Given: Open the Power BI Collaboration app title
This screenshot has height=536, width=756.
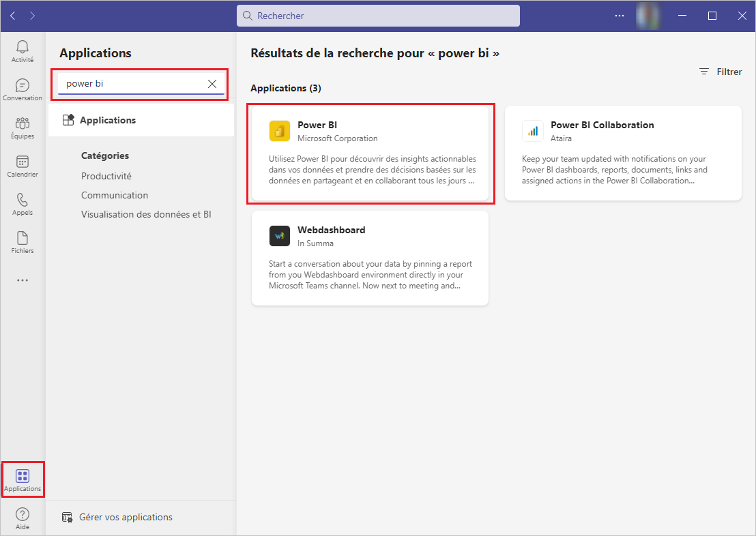Looking at the screenshot, I should tap(602, 125).
